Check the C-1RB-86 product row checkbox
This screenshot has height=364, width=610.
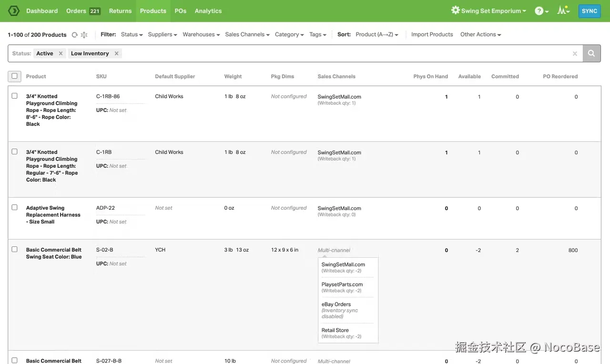(x=14, y=96)
